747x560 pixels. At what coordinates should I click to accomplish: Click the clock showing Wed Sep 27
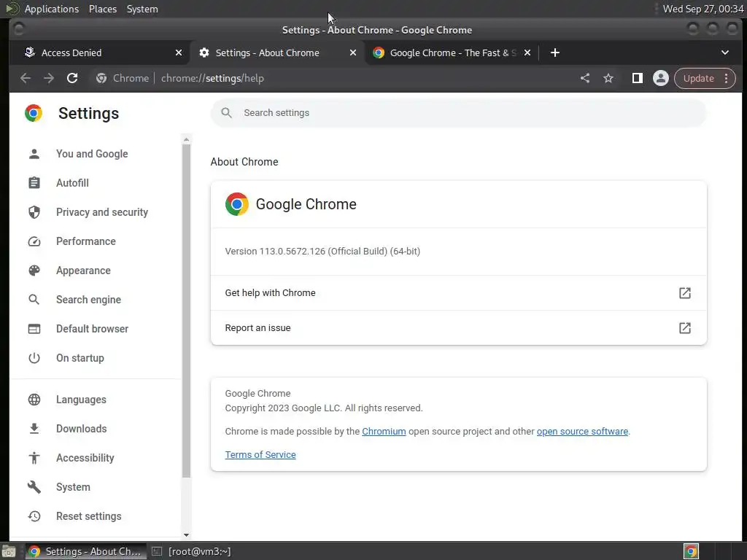[x=703, y=9]
